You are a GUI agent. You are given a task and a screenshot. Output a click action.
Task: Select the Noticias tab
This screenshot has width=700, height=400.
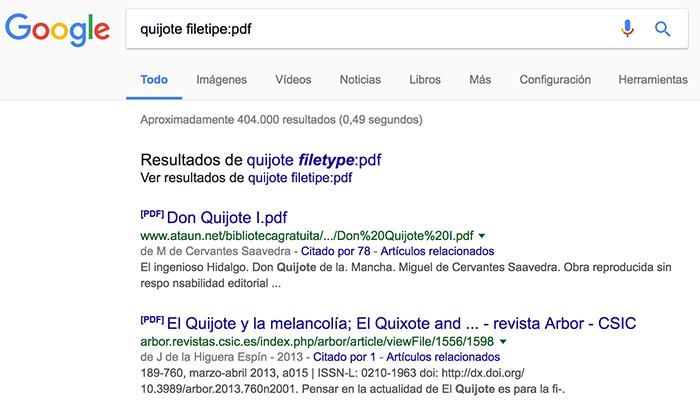tap(360, 79)
